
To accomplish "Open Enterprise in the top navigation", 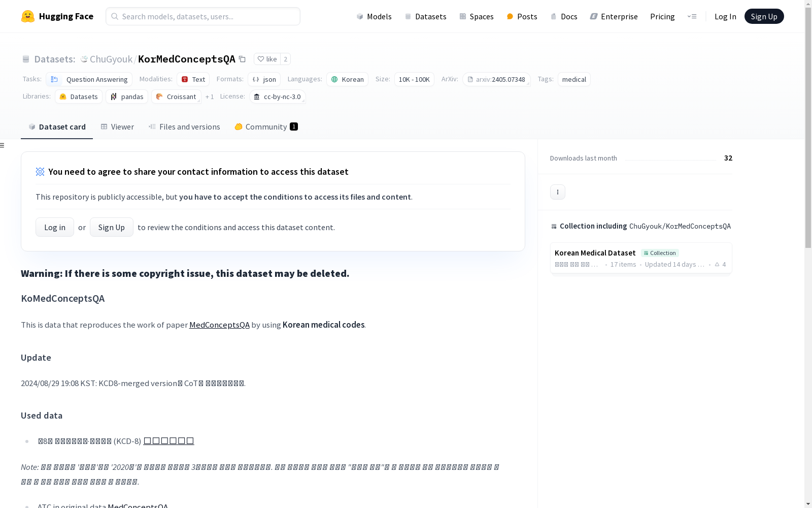I will click(x=614, y=16).
